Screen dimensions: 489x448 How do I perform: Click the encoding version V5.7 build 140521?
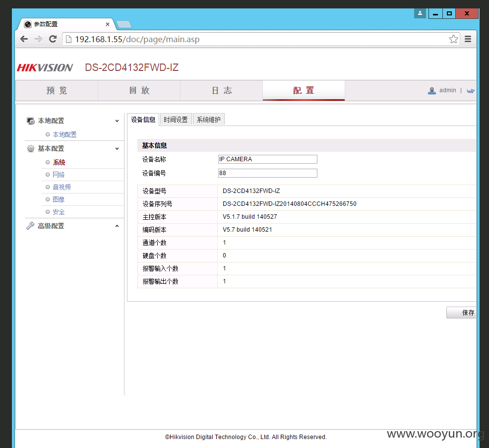pyautogui.click(x=247, y=230)
